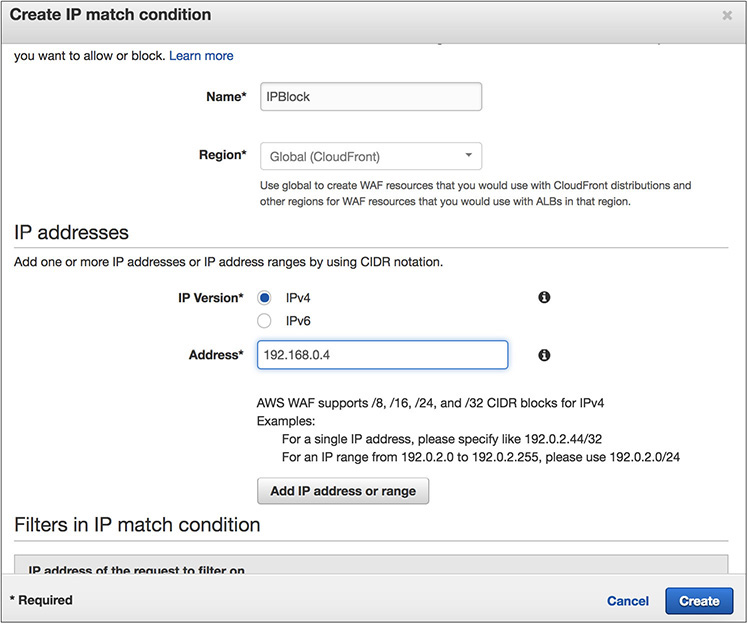
Task: Focus the Name field containing IPBlock
Action: (370, 96)
